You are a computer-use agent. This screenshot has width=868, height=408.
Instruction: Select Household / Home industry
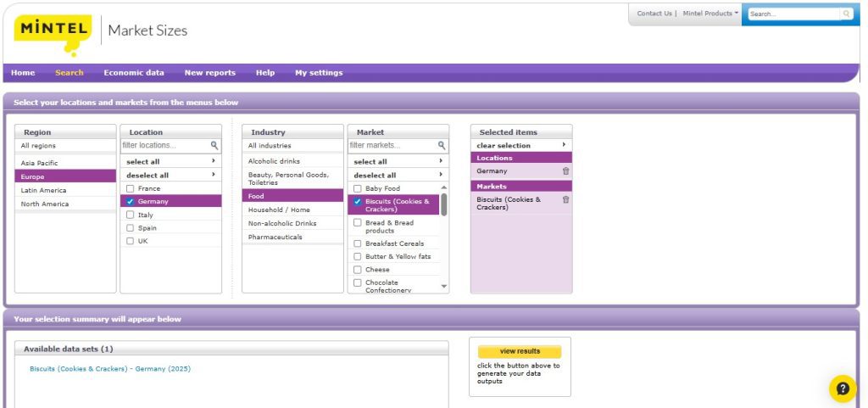[292, 210]
